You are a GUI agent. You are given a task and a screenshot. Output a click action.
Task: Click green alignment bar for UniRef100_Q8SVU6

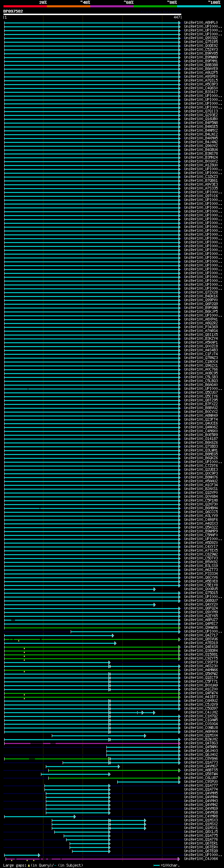point(92,639)
